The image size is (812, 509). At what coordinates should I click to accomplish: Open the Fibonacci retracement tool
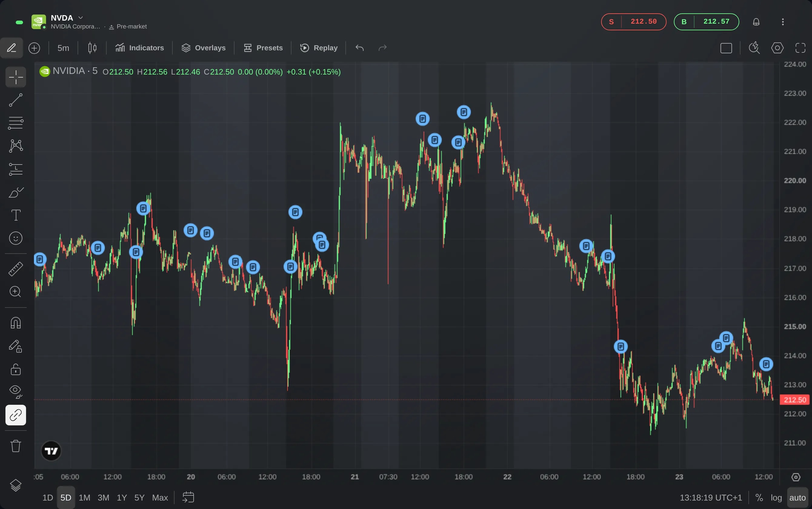point(15,123)
